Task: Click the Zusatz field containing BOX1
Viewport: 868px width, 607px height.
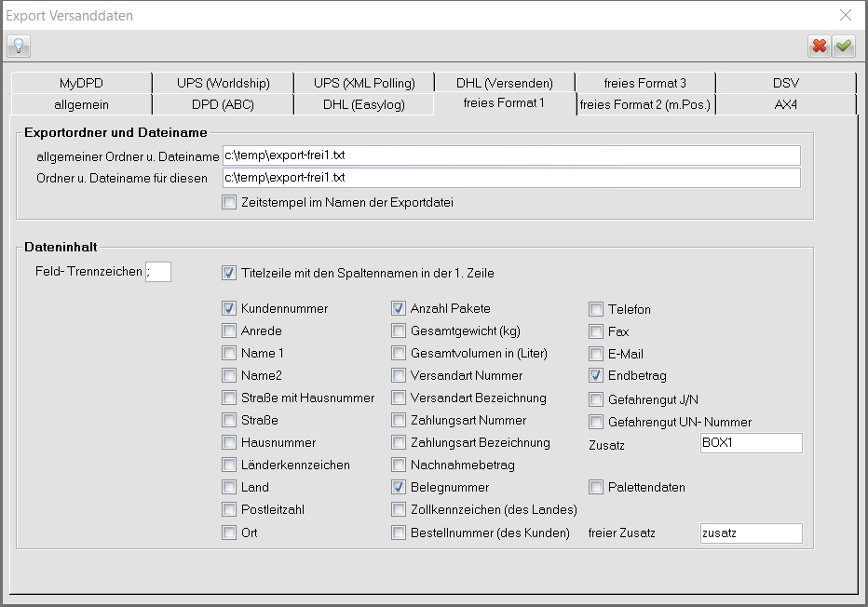Action: 751,444
